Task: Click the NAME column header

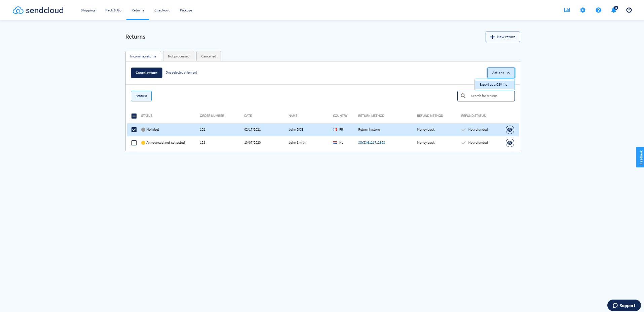Action: [x=293, y=116]
